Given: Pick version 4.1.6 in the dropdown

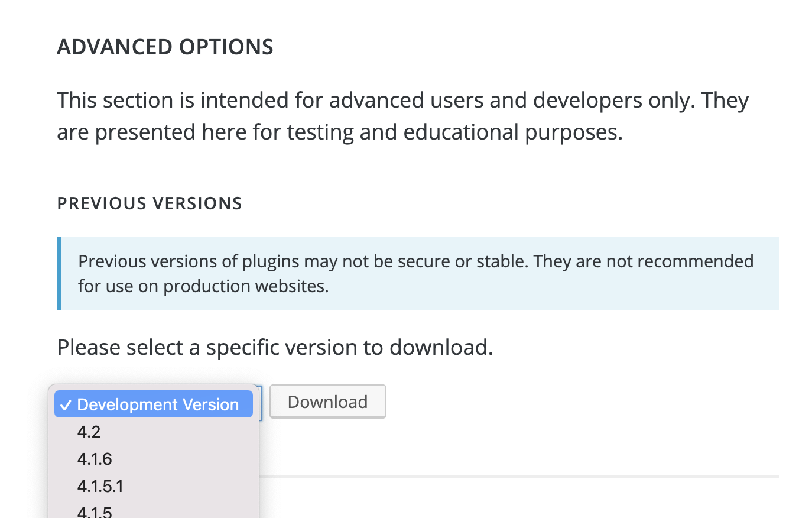Looking at the screenshot, I should (154, 459).
